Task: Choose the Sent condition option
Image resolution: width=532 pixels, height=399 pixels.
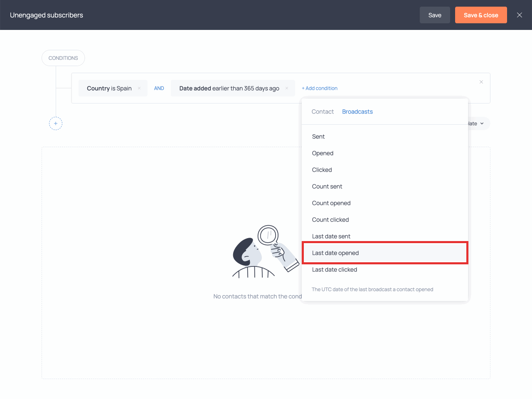Action: 318,136
